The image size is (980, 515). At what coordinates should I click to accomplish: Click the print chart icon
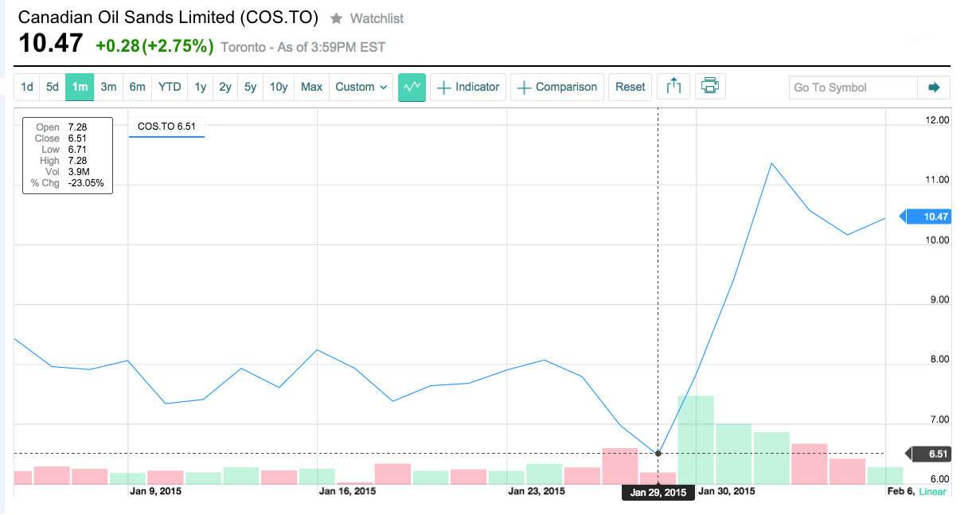pos(710,87)
